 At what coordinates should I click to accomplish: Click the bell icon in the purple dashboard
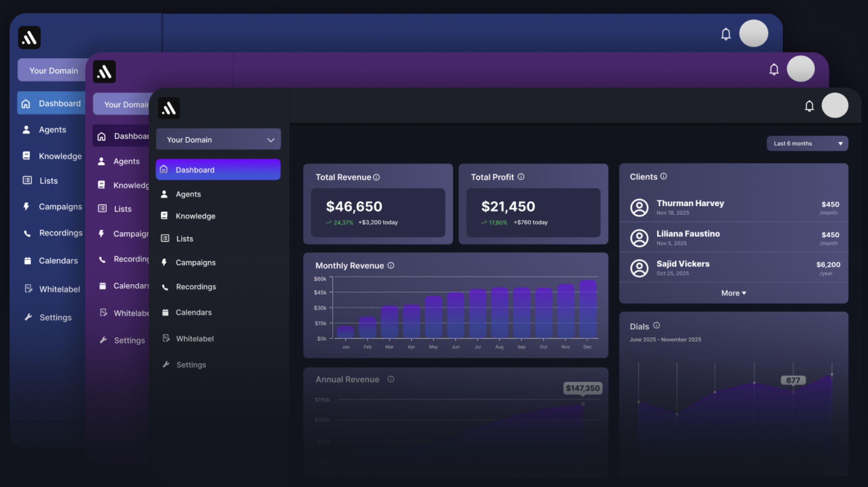(774, 70)
